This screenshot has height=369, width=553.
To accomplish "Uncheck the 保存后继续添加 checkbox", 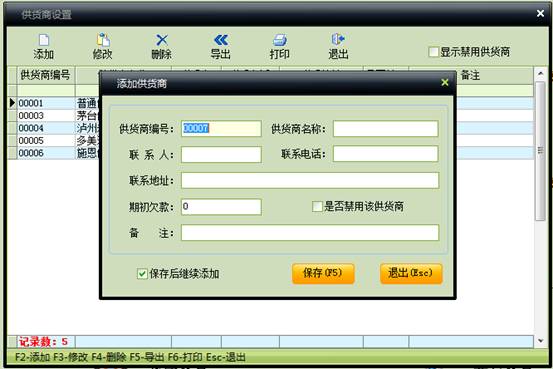I will click(142, 273).
